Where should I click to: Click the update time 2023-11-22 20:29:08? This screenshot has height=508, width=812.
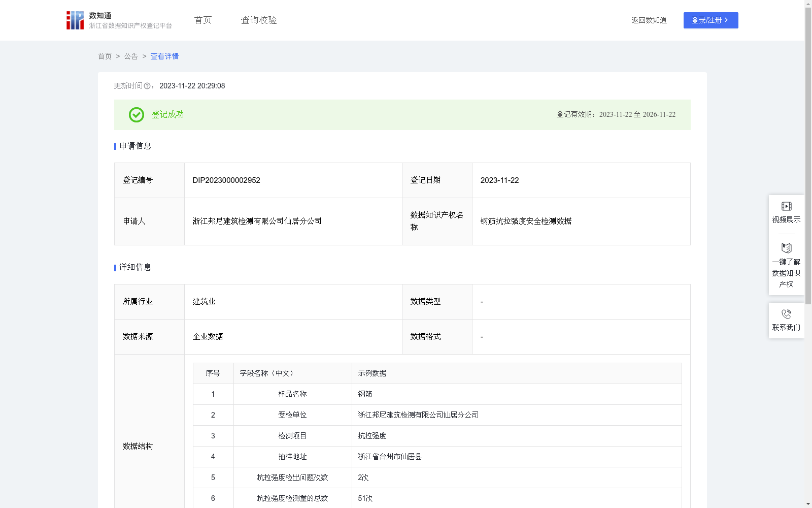click(x=192, y=86)
